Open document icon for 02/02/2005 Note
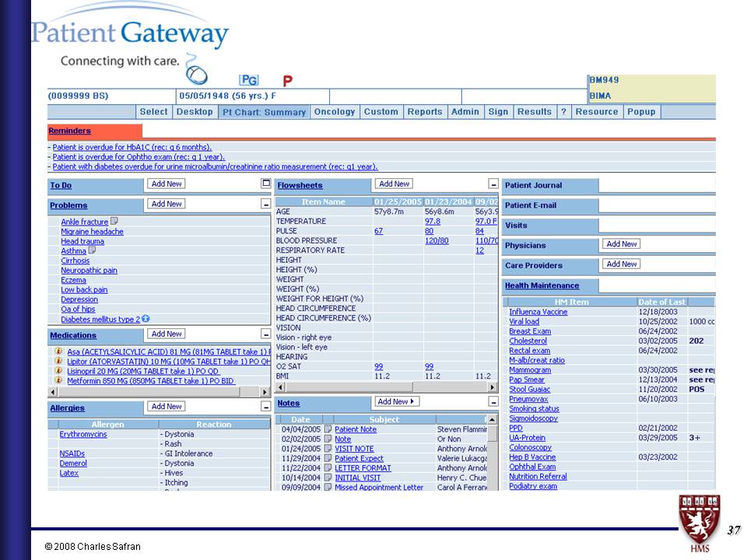Image resolution: width=747 pixels, height=560 pixels. [x=328, y=439]
